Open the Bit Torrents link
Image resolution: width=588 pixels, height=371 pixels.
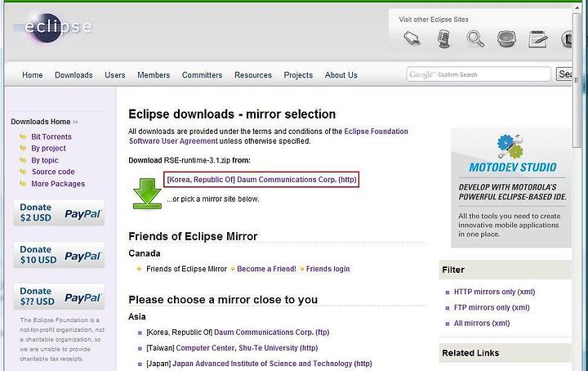[x=51, y=136]
